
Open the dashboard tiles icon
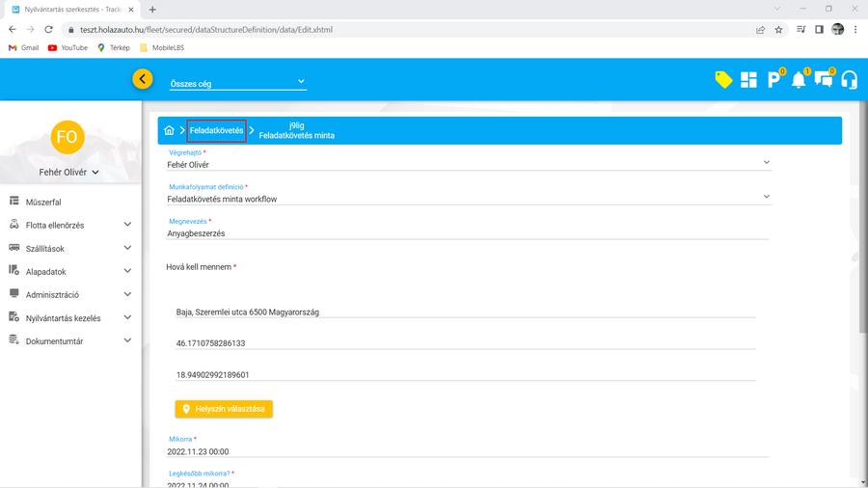[748, 80]
